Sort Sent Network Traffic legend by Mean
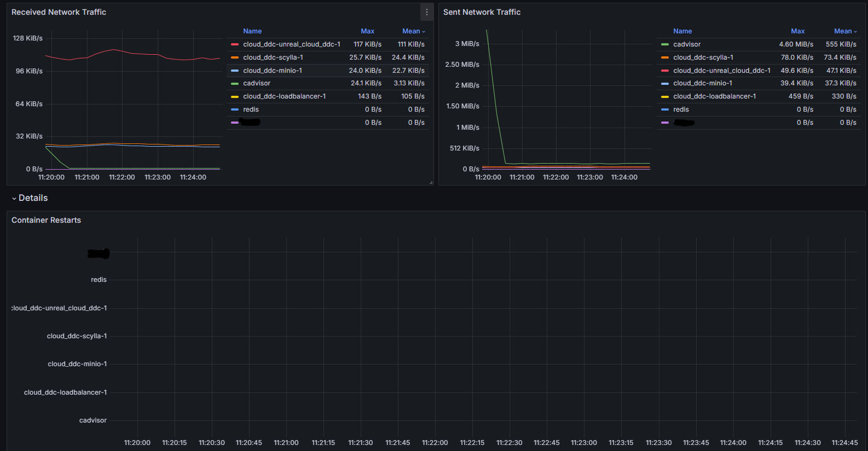868x451 pixels. (846, 31)
